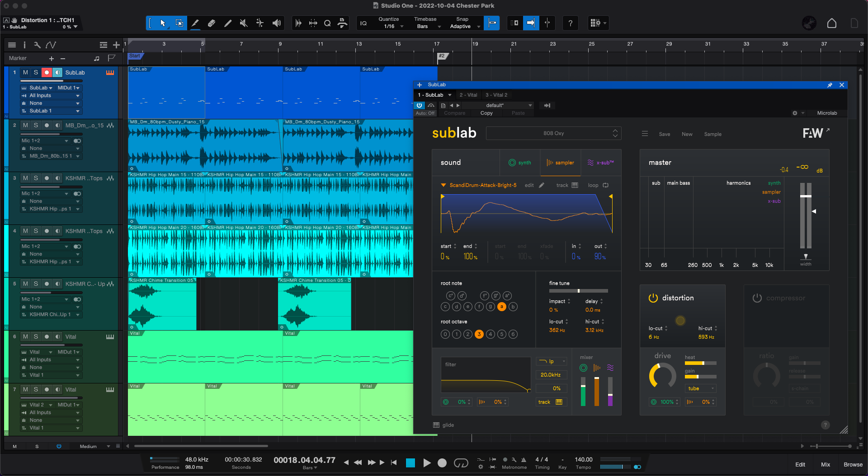Click Compare in plugin header
The width and height of the screenshot is (868, 476).
click(454, 113)
